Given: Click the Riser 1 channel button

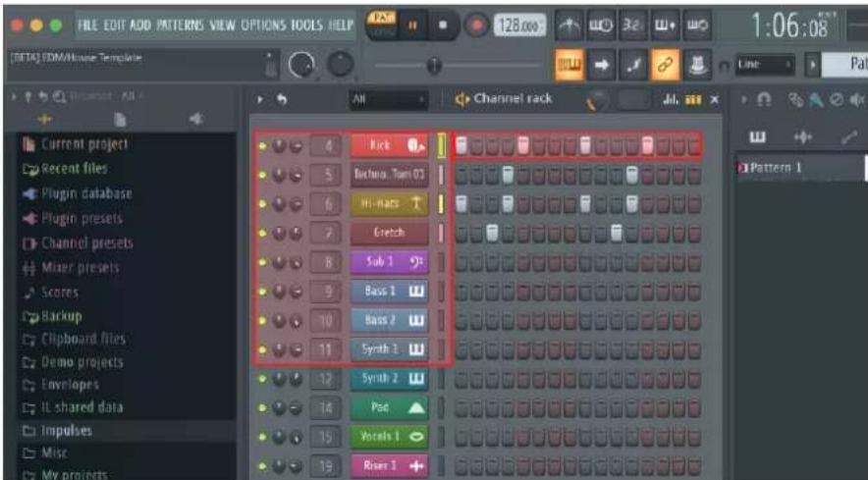Looking at the screenshot, I should [x=389, y=466].
